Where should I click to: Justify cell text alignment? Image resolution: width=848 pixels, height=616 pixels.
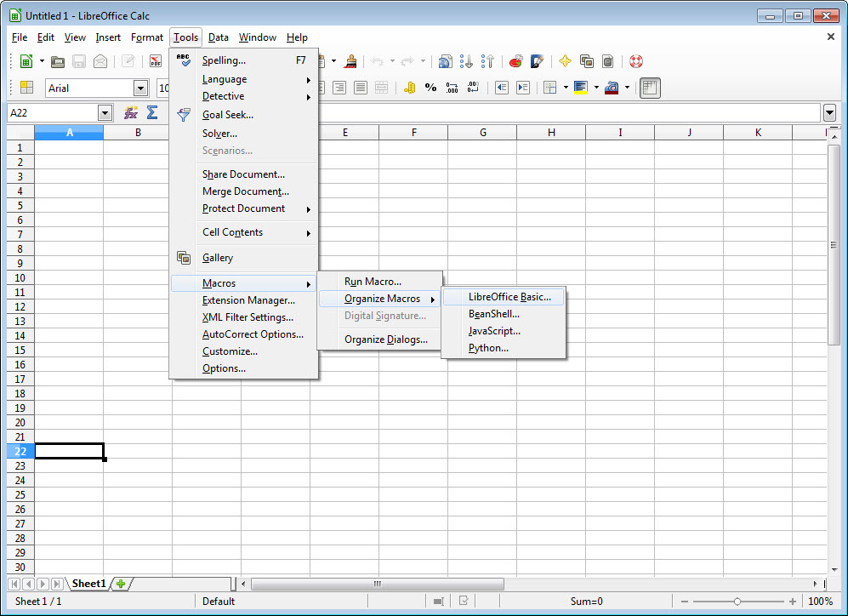point(360,88)
